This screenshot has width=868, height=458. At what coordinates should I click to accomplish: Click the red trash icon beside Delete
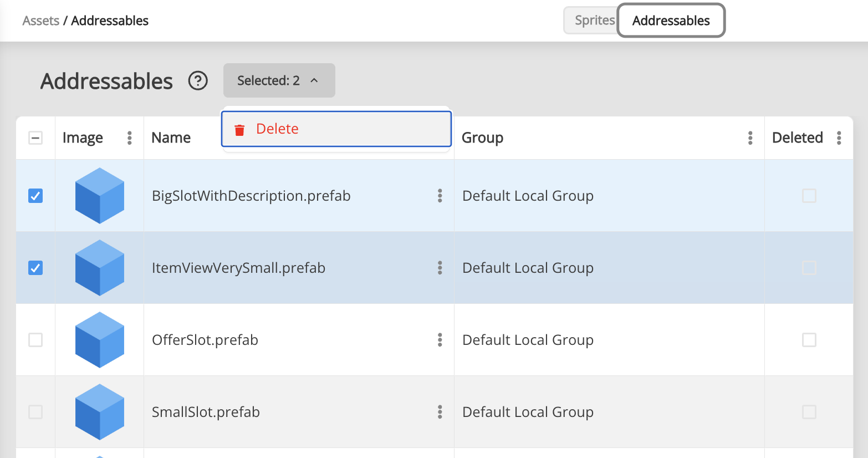[239, 130]
